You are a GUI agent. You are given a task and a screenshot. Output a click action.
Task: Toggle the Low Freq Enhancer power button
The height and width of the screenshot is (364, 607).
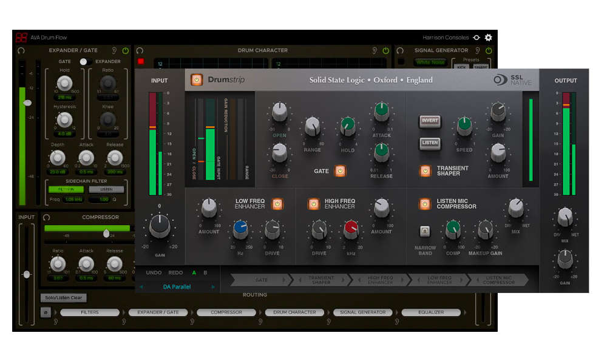coord(277,204)
